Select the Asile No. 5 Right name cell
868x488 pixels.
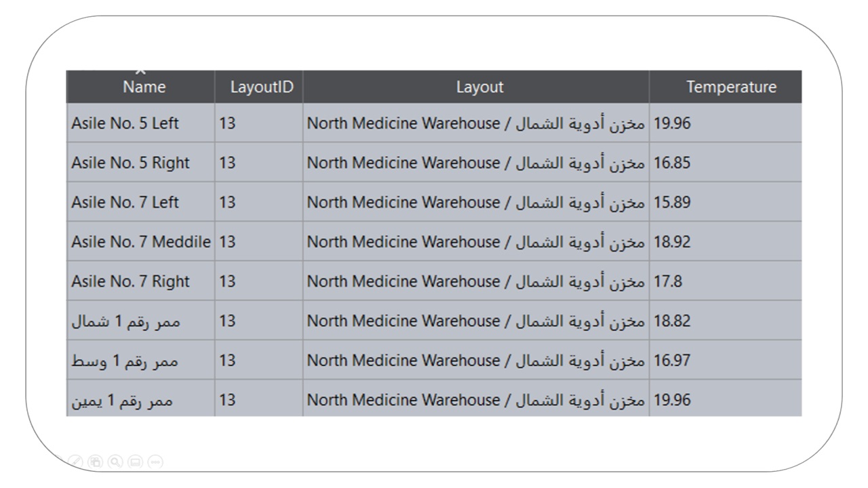click(x=130, y=163)
